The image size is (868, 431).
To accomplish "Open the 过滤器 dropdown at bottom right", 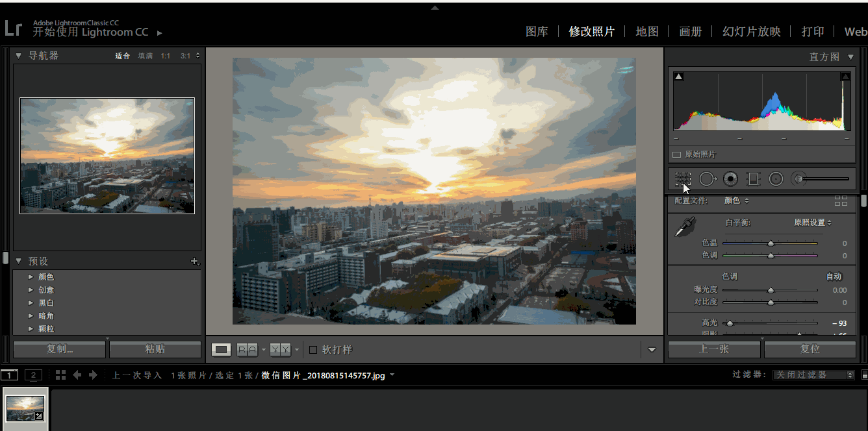I will pyautogui.click(x=813, y=375).
